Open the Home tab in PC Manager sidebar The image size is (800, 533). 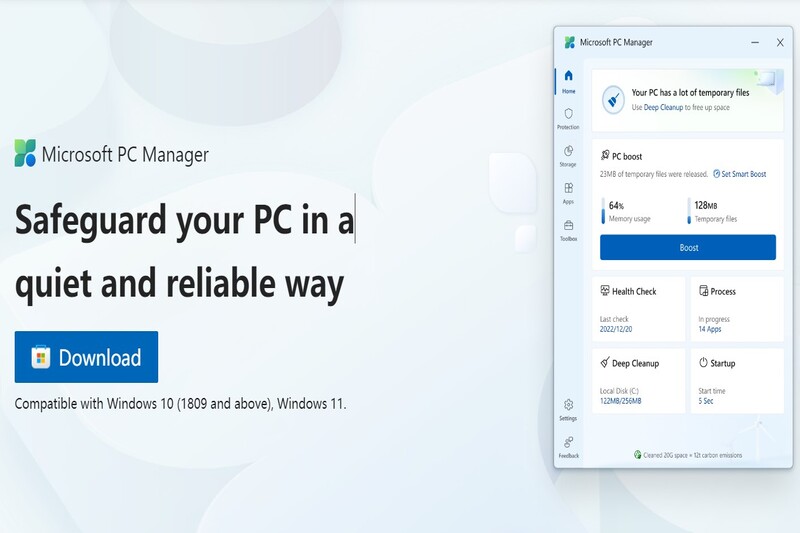tap(568, 82)
